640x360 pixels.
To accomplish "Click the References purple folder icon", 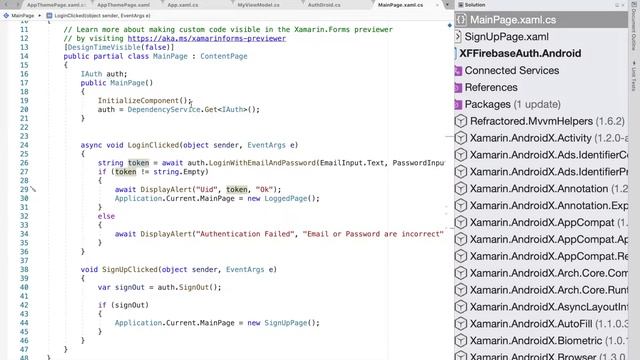I will [x=458, y=87].
